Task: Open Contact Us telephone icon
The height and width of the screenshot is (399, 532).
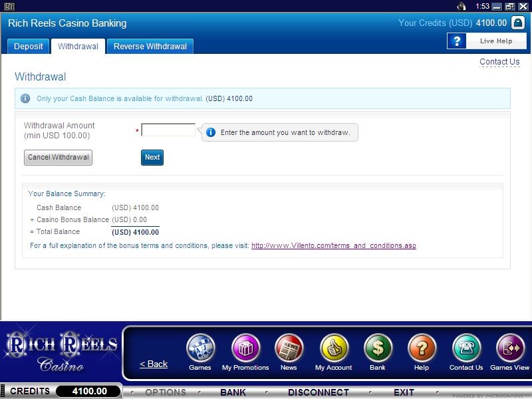Action: point(467,348)
